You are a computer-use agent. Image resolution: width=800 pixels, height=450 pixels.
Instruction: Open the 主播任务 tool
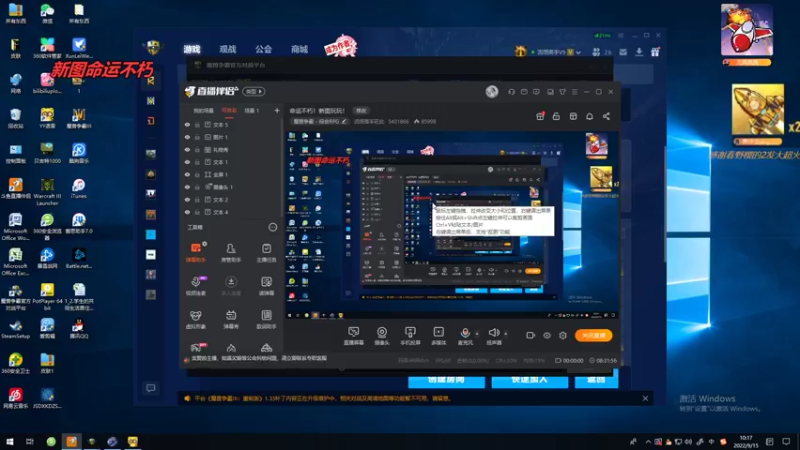[266, 252]
